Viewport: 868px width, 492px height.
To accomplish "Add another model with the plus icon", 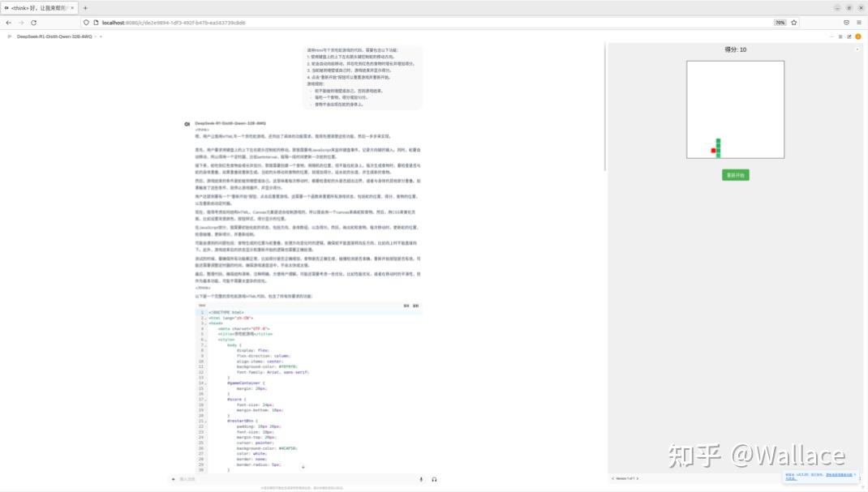I will coord(101,36).
